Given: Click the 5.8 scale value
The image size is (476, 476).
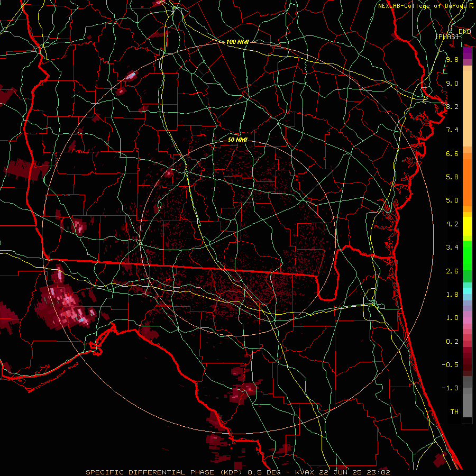Looking at the screenshot, I should pyautogui.click(x=452, y=177).
